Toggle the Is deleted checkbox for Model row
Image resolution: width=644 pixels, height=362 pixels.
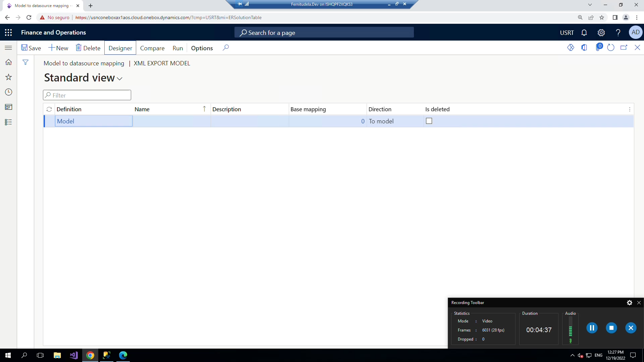(429, 121)
